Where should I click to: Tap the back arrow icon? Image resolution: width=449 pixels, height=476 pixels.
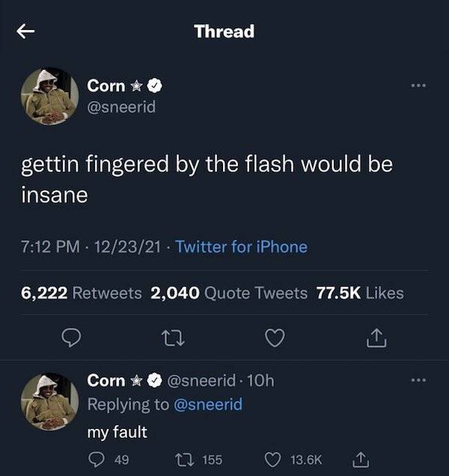tap(26, 31)
